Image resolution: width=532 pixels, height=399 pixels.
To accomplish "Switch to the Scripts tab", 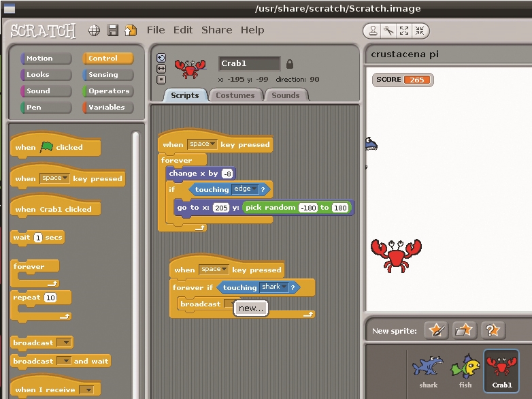I will [185, 95].
